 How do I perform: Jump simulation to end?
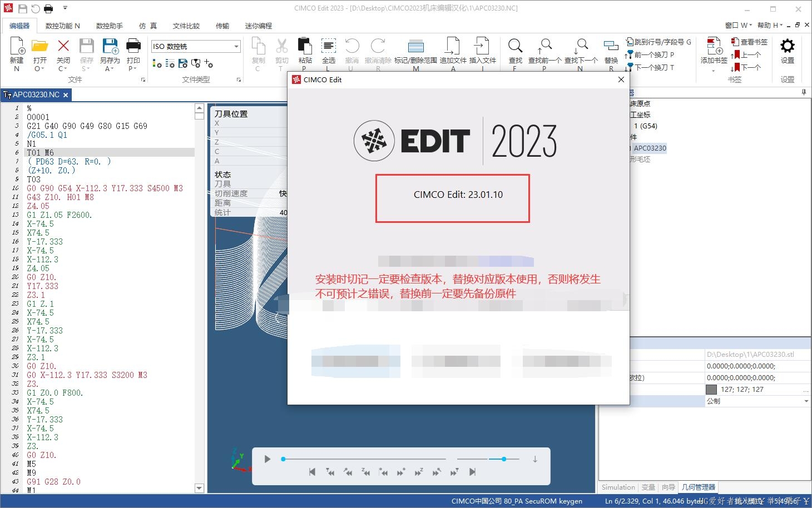click(x=472, y=472)
